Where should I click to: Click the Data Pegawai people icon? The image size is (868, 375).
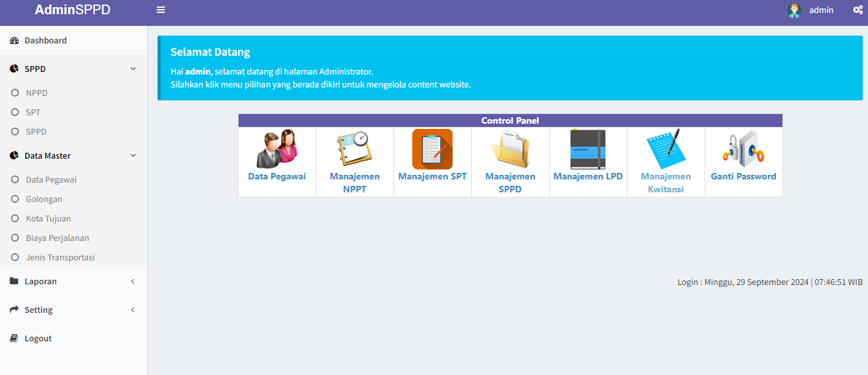[277, 149]
